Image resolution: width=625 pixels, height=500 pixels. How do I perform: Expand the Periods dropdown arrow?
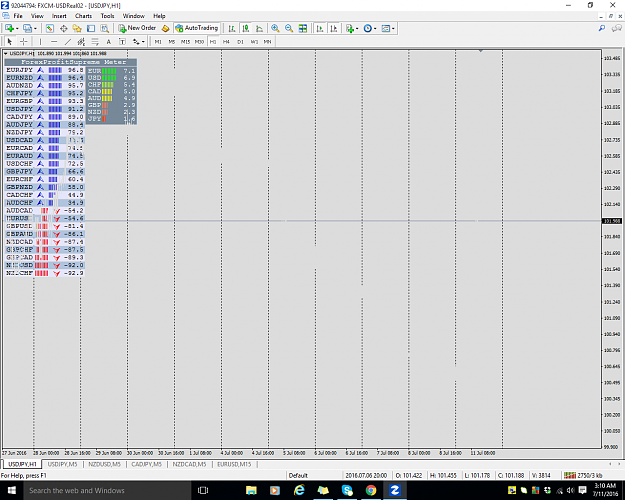(375, 29)
